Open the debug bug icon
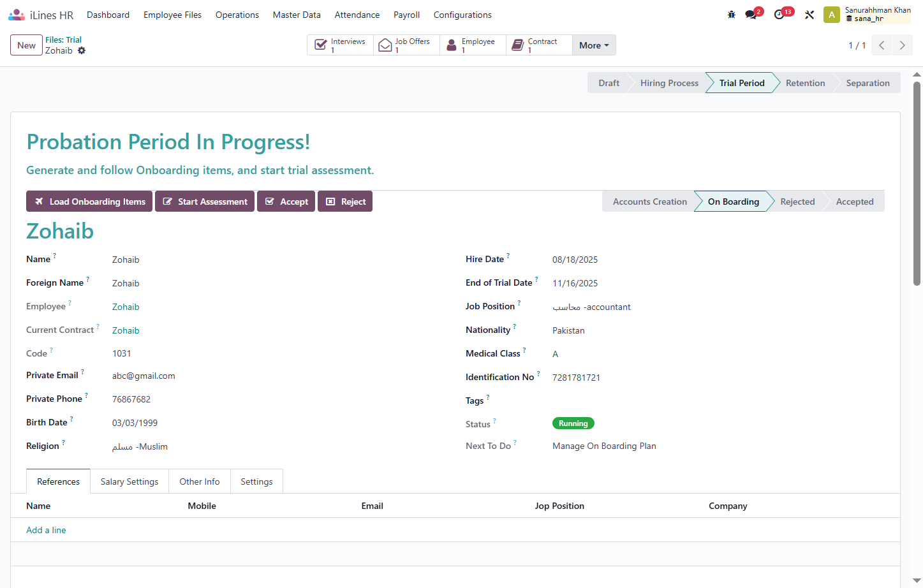This screenshot has height=588, width=923. [732, 15]
